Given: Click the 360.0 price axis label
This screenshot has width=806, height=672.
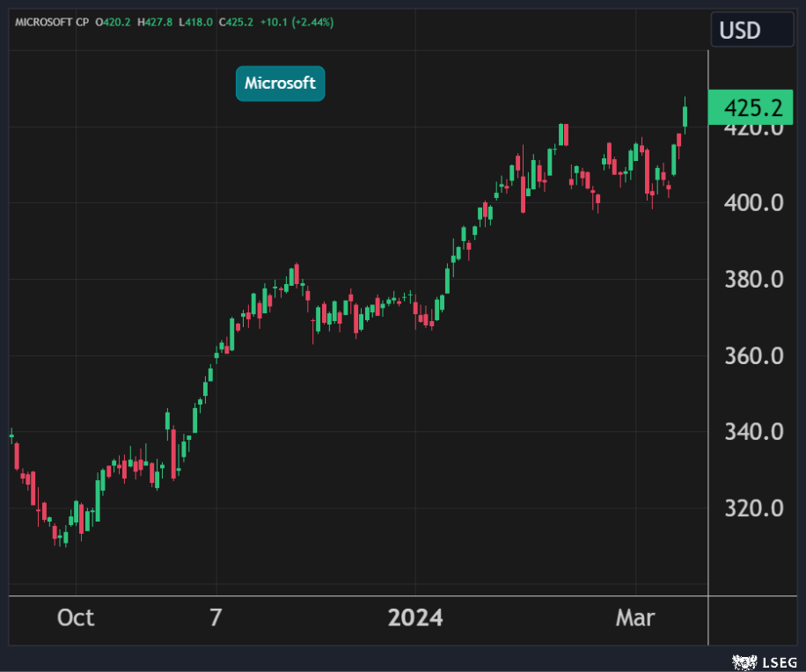Looking at the screenshot, I should pos(752,356).
